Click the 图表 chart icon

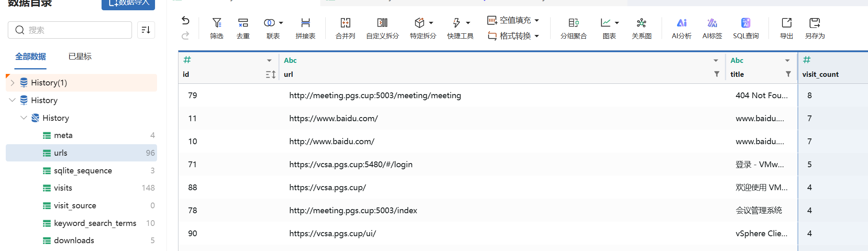tap(606, 23)
